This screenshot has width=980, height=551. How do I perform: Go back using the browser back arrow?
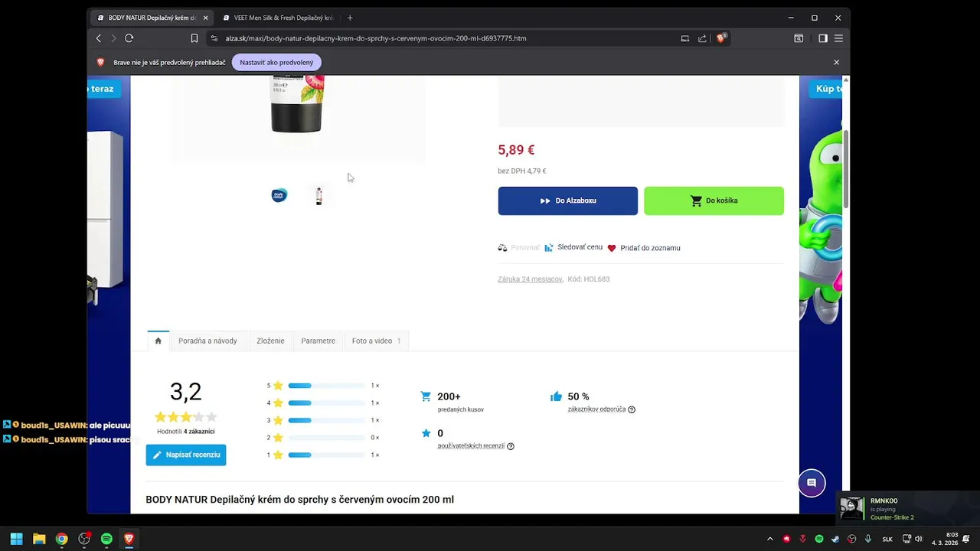coord(98,38)
